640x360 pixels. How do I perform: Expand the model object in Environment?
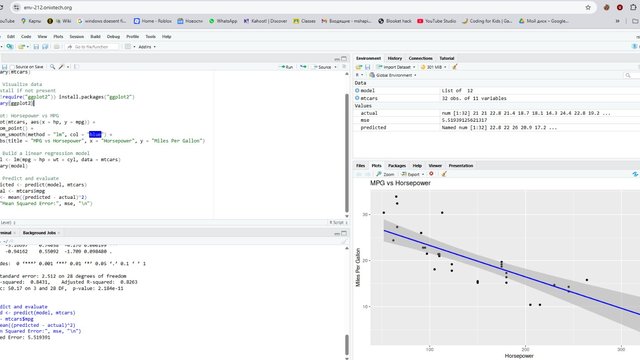pos(357,91)
